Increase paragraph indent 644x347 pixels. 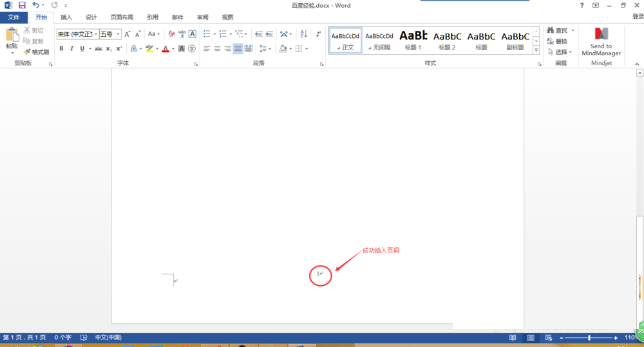tap(269, 34)
